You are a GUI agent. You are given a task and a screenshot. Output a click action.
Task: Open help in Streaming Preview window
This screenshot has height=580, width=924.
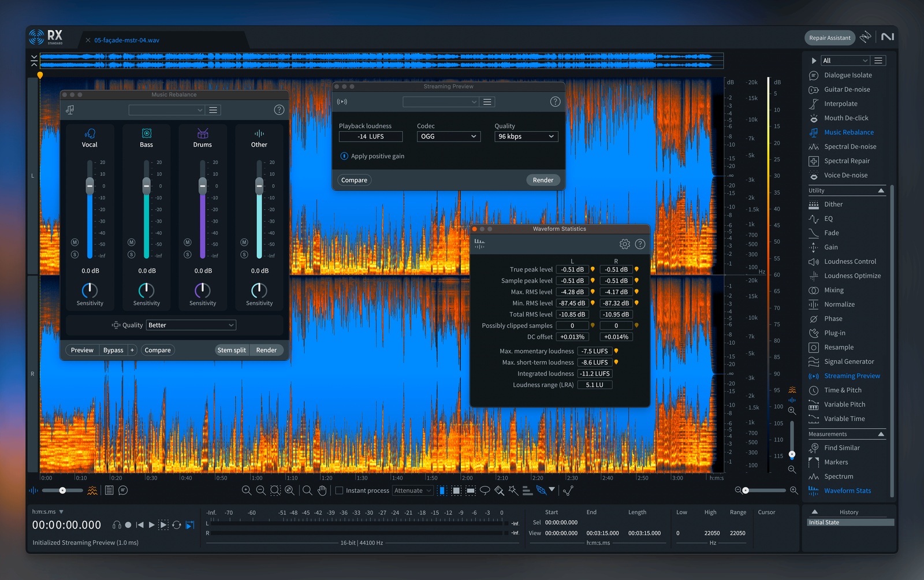click(555, 102)
